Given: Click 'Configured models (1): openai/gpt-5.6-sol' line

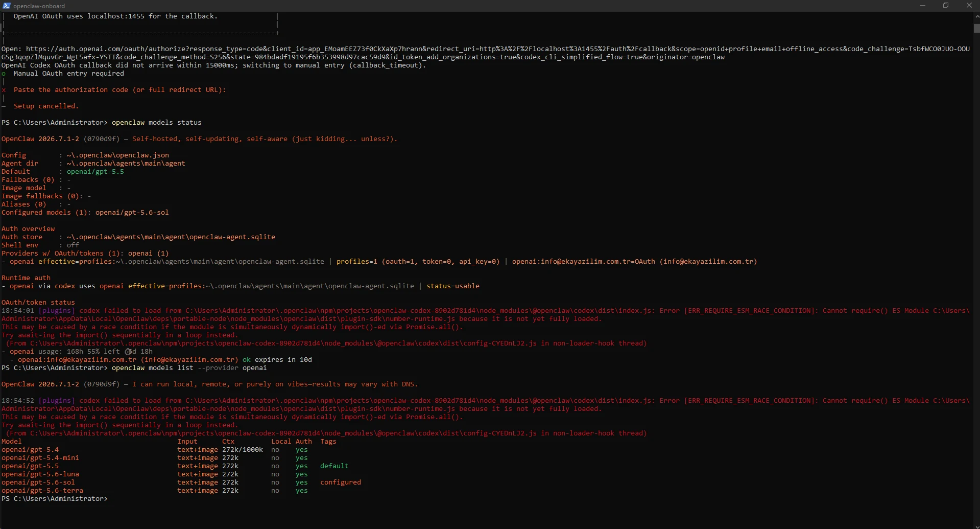Looking at the screenshot, I should [x=85, y=213].
